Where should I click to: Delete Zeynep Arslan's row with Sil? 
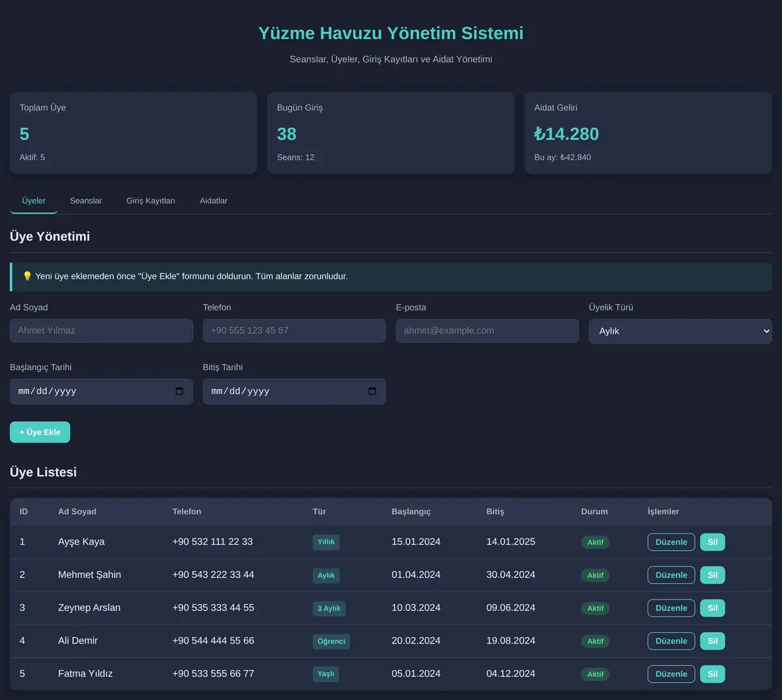[x=712, y=608]
